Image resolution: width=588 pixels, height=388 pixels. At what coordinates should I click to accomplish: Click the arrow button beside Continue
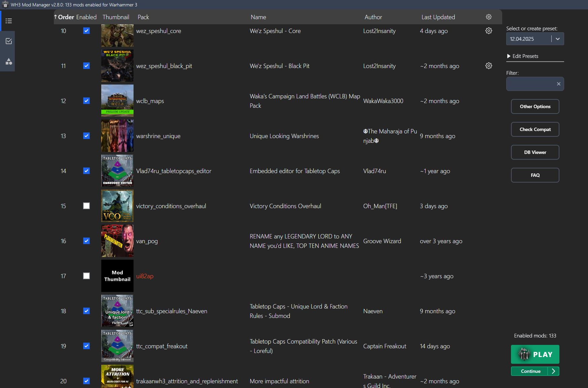pyautogui.click(x=553, y=371)
